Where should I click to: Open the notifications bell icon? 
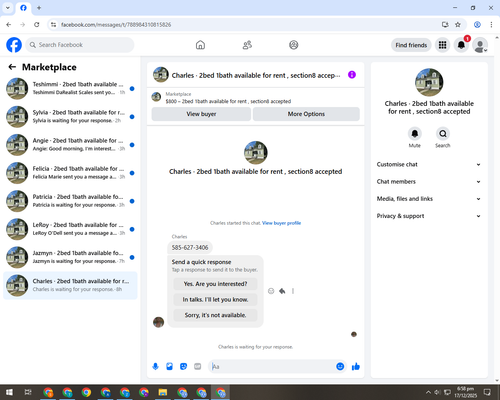(x=461, y=45)
